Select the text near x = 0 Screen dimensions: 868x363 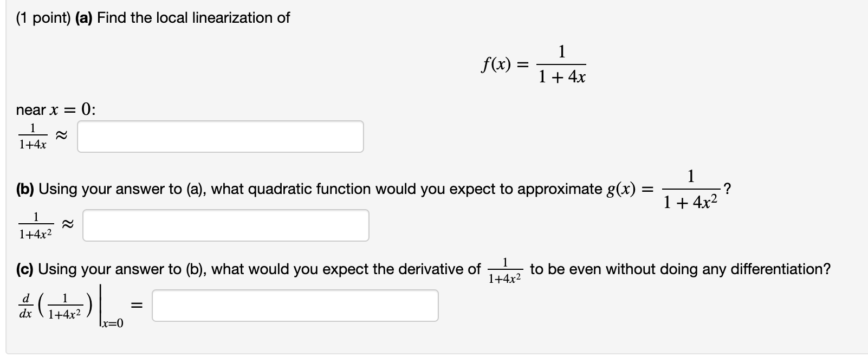point(54,110)
